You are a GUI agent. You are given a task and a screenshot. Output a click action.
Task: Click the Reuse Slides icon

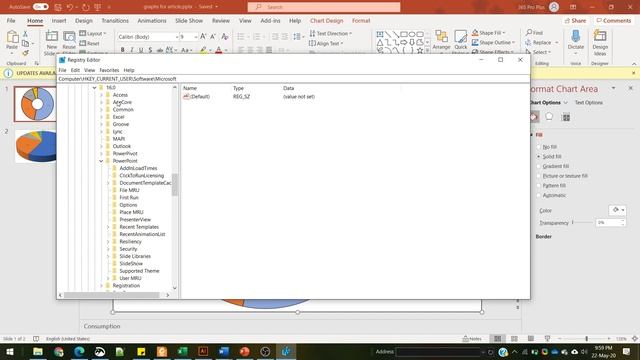click(x=69, y=37)
